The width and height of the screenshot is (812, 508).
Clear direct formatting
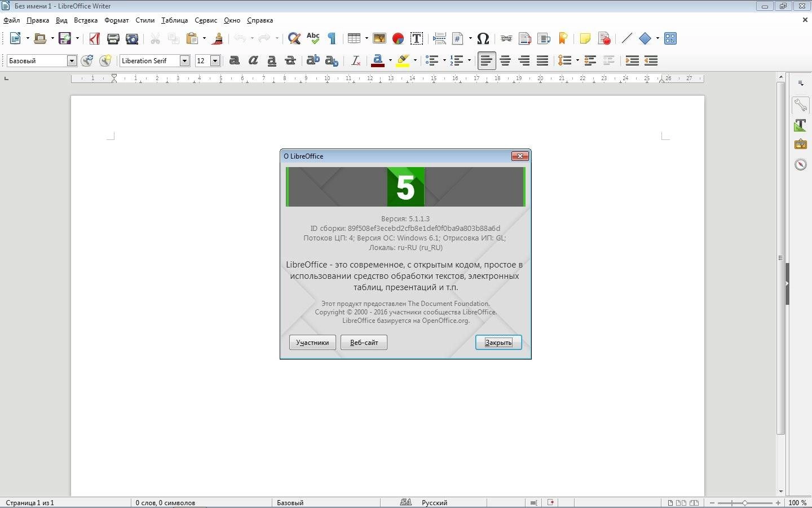pos(355,60)
